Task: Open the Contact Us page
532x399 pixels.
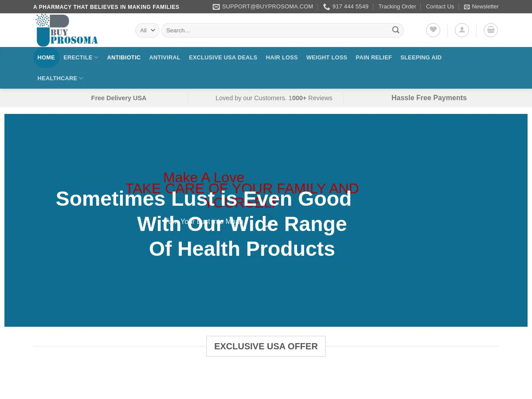Action: (440, 7)
